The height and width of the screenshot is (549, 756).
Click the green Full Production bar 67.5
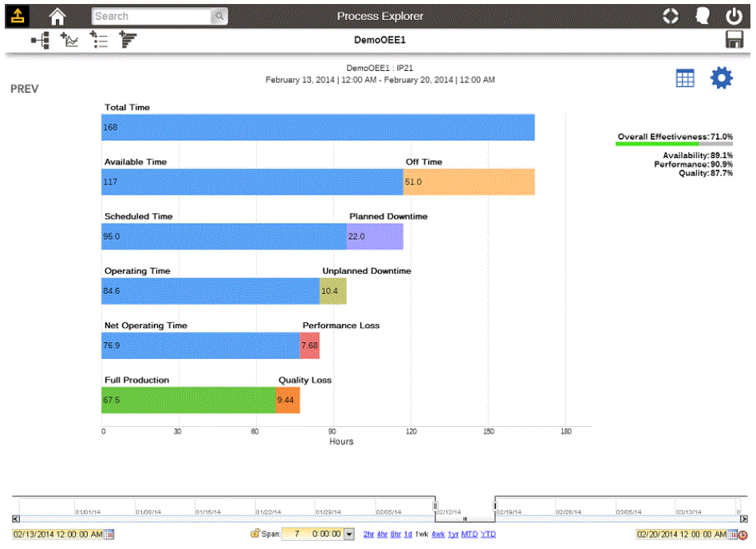pos(188,400)
